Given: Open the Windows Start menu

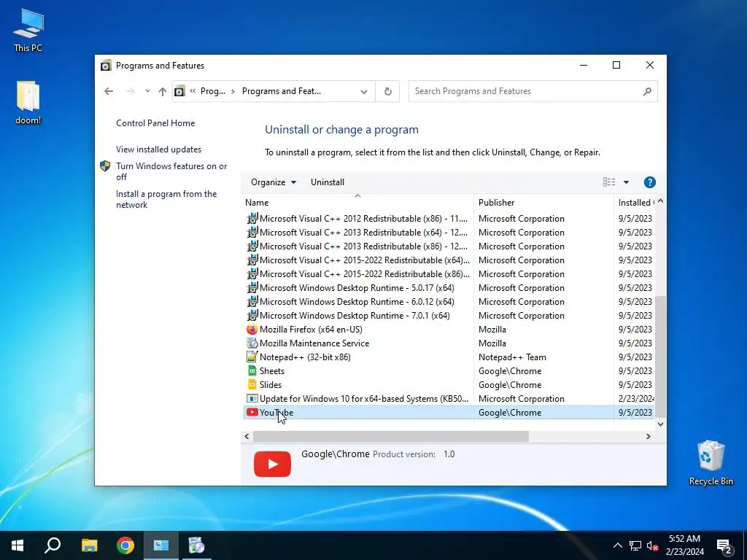Looking at the screenshot, I should 18,545.
